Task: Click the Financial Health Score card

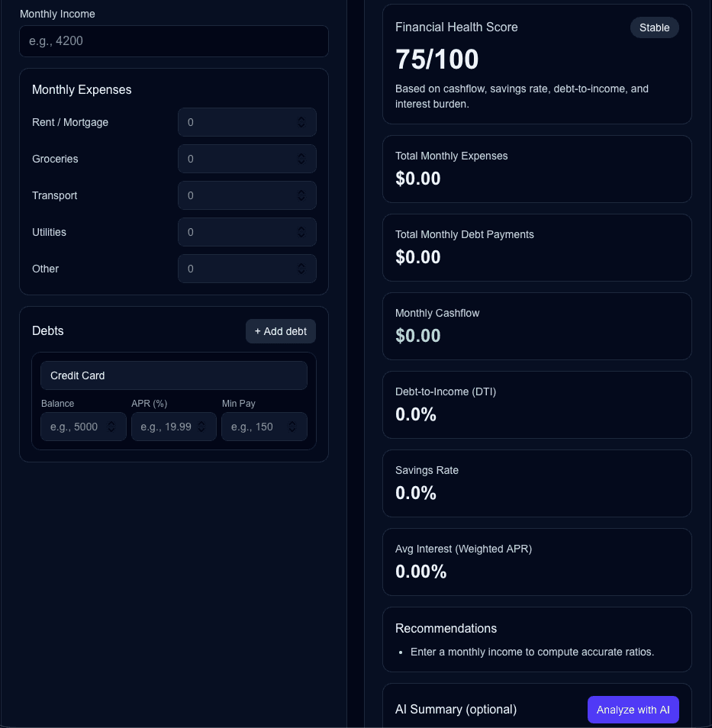Action: pos(536,64)
